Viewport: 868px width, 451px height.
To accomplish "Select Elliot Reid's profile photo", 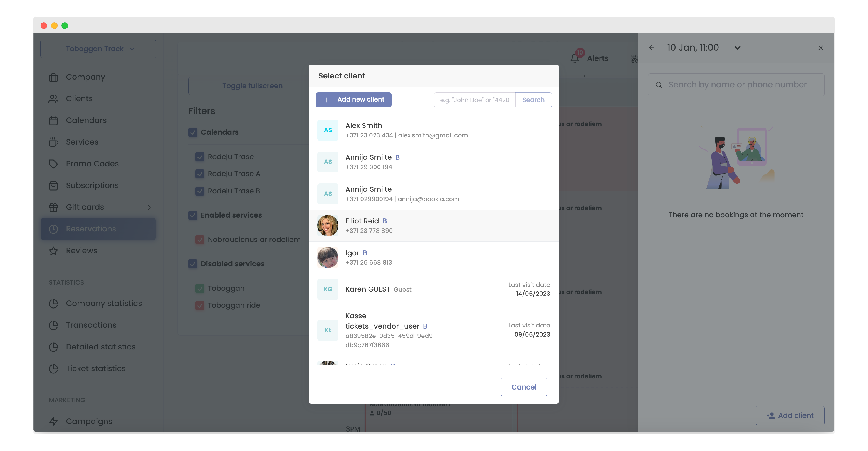I will tap(328, 225).
